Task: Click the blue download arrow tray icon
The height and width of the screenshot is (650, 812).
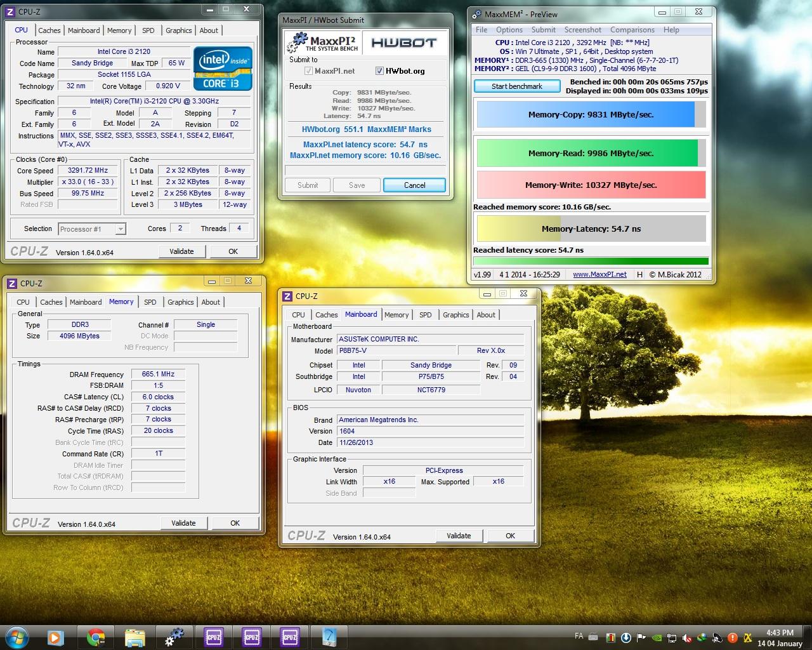Action: (x=626, y=638)
